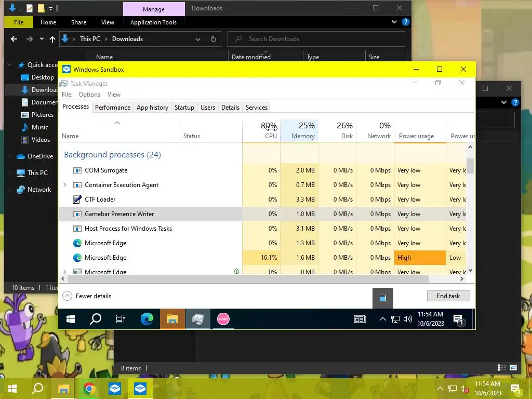532x399 pixels.
Task: Open address bar history dropdown
Action: click(198, 39)
